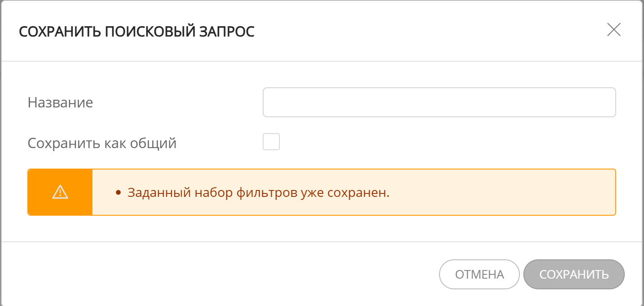
Task: Click the exclamation triangle on the orange strip
Action: pyautogui.click(x=60, y=192)
